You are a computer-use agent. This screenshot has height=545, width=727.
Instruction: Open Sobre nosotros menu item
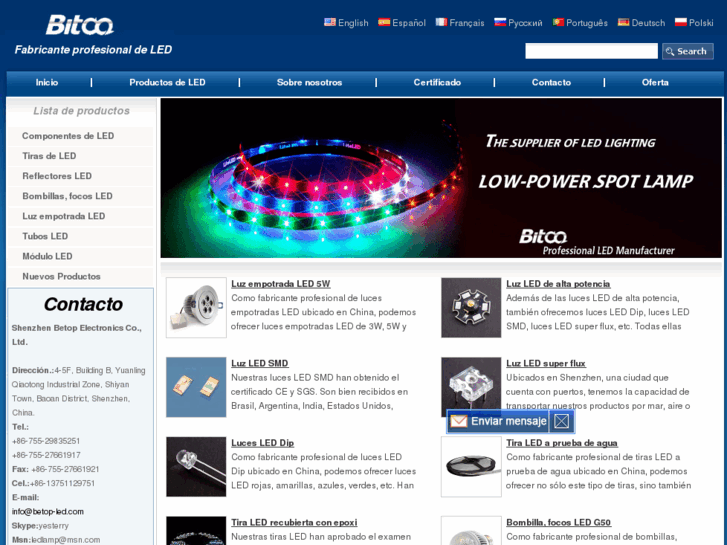[x=309, y=83]
